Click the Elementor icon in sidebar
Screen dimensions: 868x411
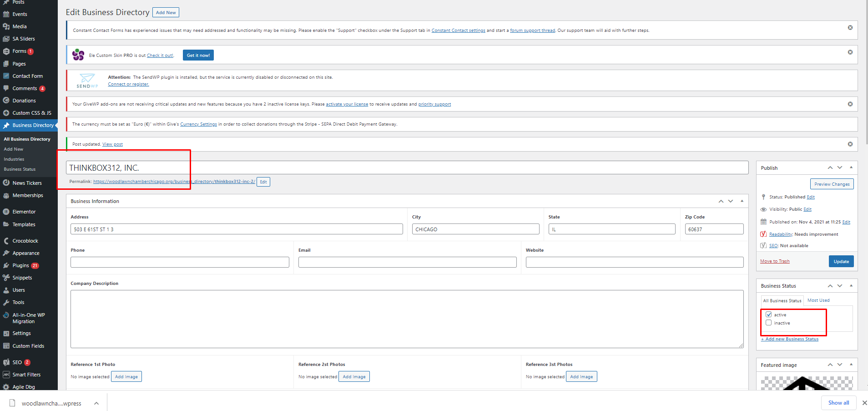[x=6, y=212]
